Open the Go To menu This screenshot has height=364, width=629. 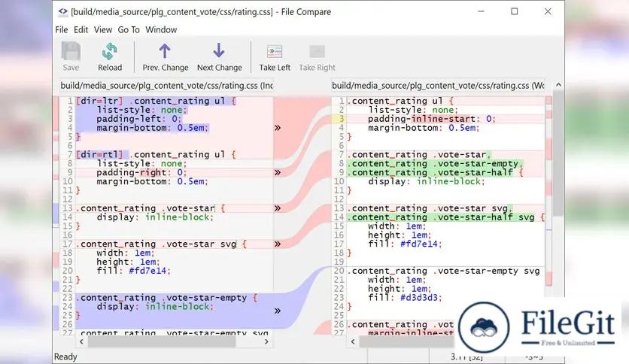click(x=129, y=30)
